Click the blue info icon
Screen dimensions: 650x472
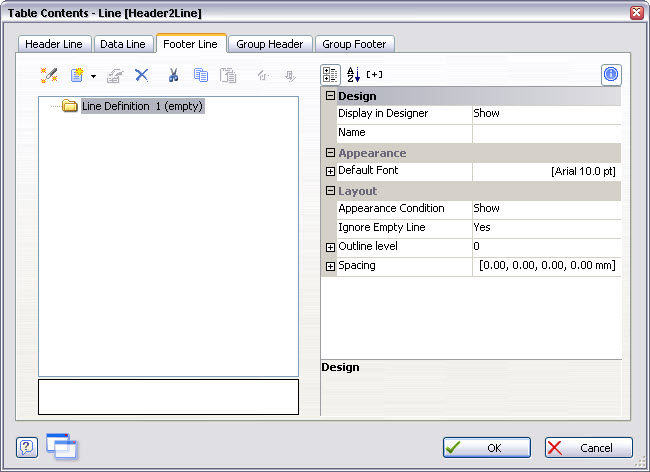611,75
